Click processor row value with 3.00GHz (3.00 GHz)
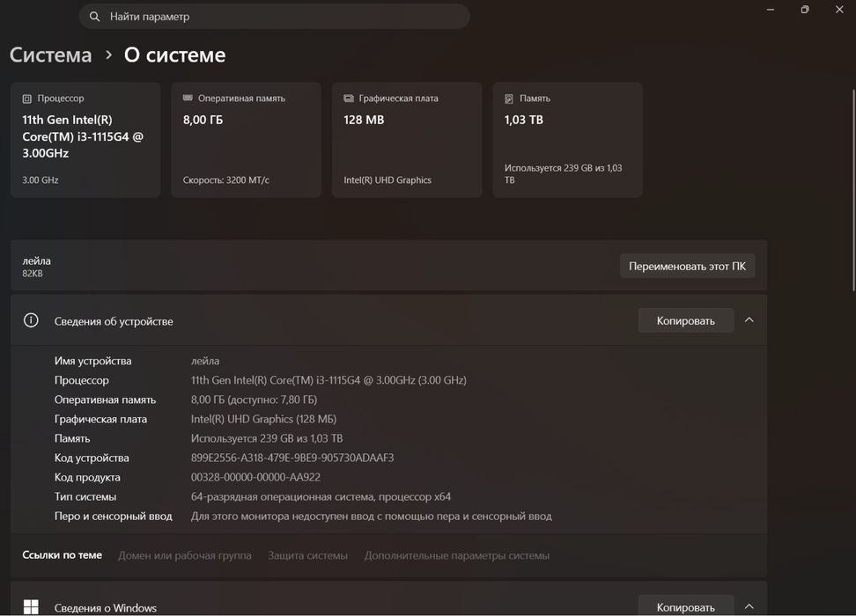856x616 pixels. tap(328, 380)
